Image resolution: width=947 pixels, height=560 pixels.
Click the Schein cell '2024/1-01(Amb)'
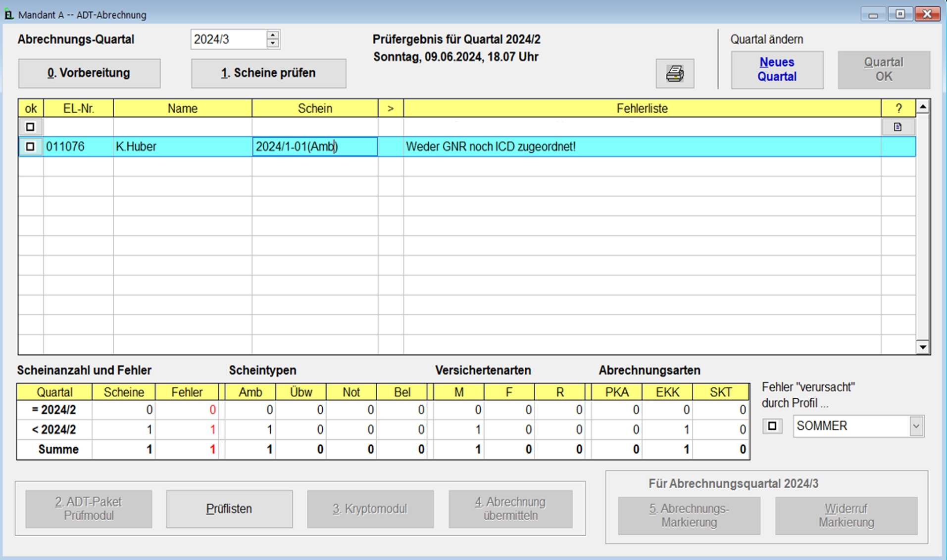(314, 146)
